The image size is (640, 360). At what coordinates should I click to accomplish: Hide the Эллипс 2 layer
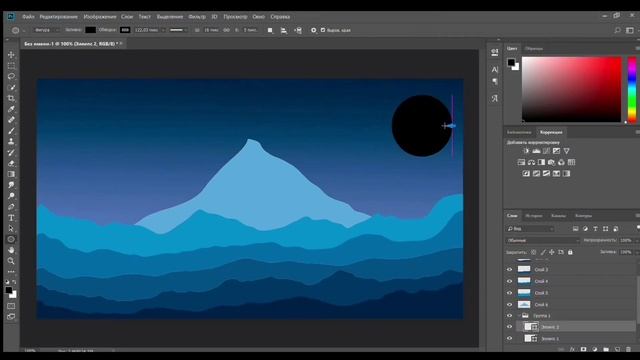coord(509,327)
